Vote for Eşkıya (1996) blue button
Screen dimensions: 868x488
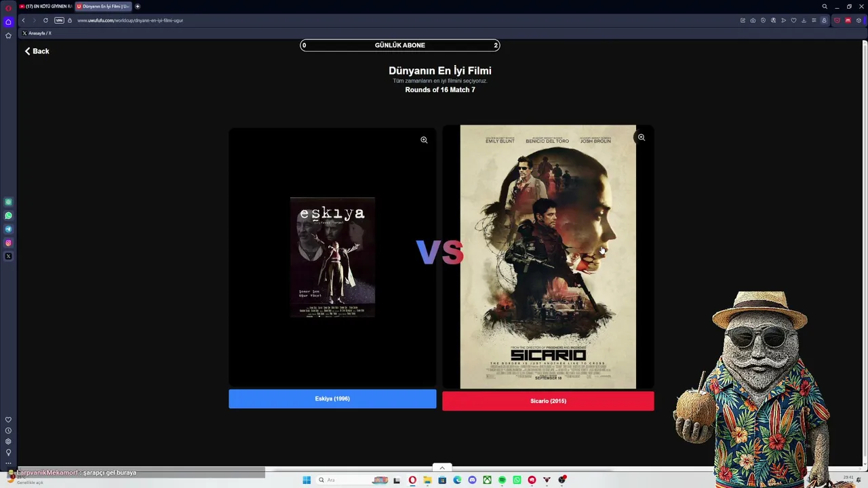coord(332,399)
